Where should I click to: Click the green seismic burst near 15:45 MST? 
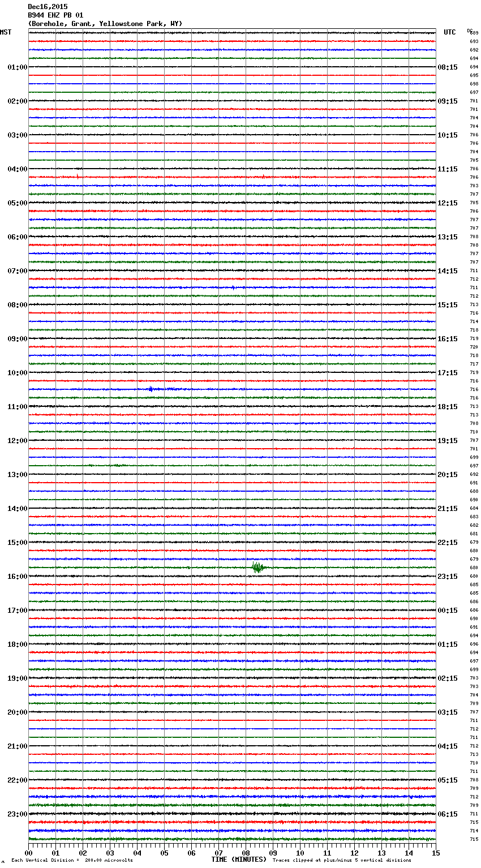[x=258, y=567]
